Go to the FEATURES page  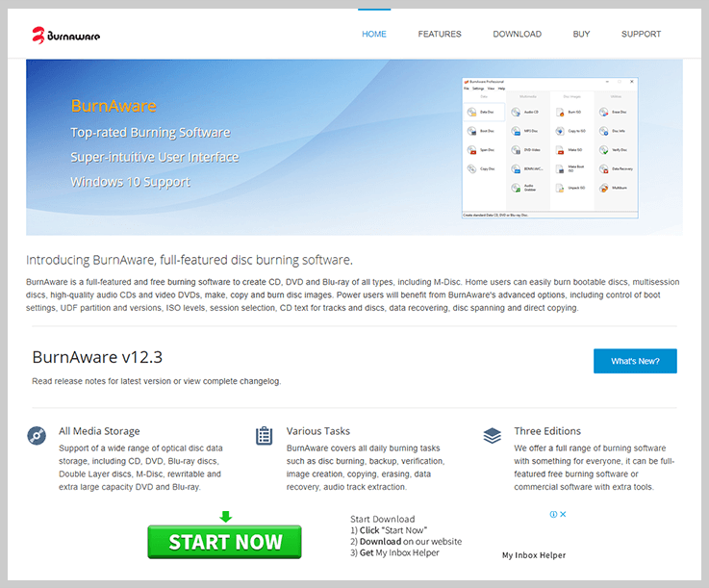click(440, 34)
